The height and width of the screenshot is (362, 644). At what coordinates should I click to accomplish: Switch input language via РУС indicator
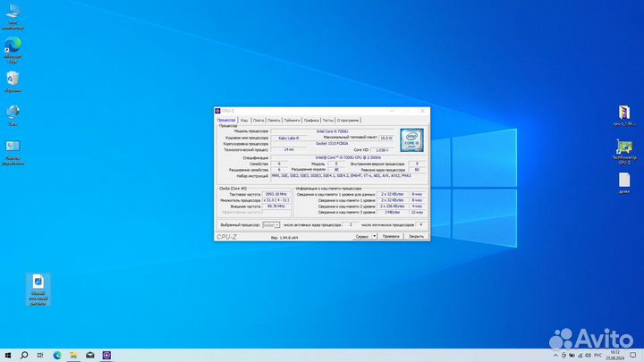pyautogui.click(x=598, y=356)
